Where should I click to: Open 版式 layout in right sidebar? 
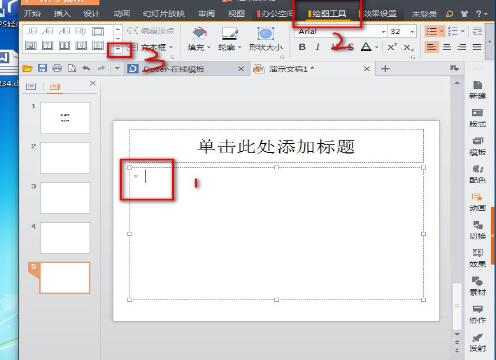point(477,118)
